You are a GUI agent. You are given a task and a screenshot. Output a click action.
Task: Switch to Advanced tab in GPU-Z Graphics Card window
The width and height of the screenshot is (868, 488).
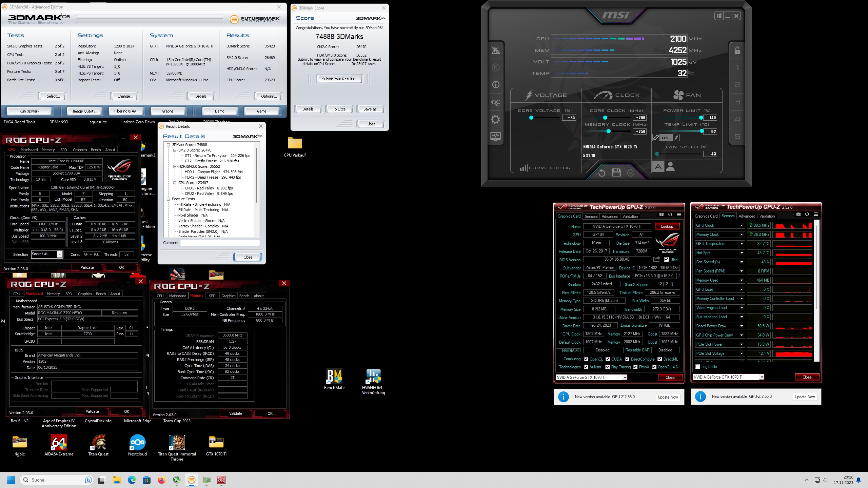coord(610,216)
